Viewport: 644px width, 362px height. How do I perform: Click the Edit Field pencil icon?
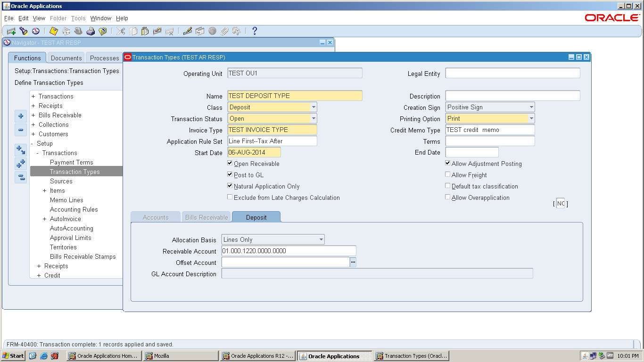click(x=188, y=31)
